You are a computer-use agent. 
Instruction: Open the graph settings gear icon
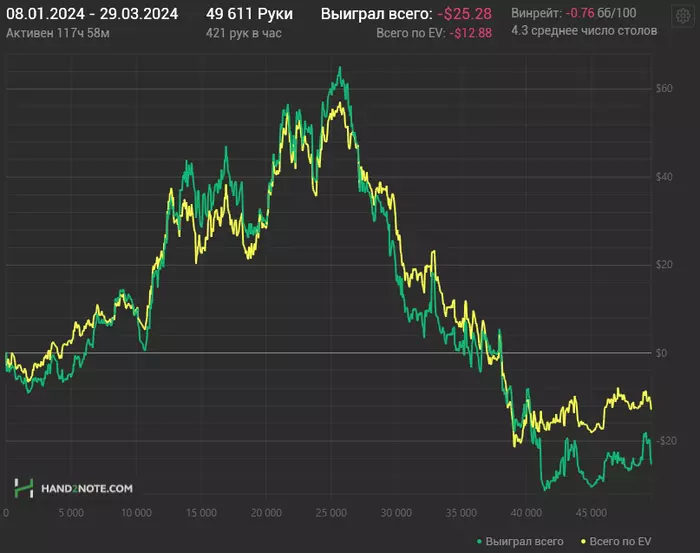tap(683, 17)
